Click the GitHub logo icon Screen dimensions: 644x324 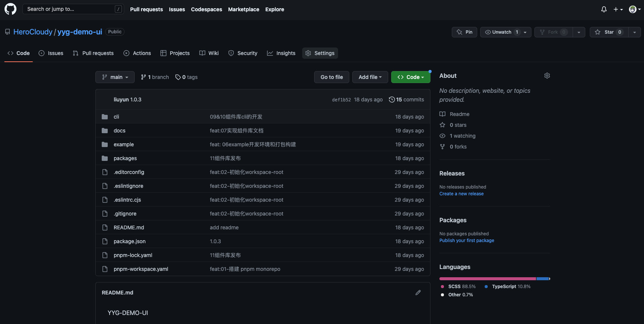(10, 9)
